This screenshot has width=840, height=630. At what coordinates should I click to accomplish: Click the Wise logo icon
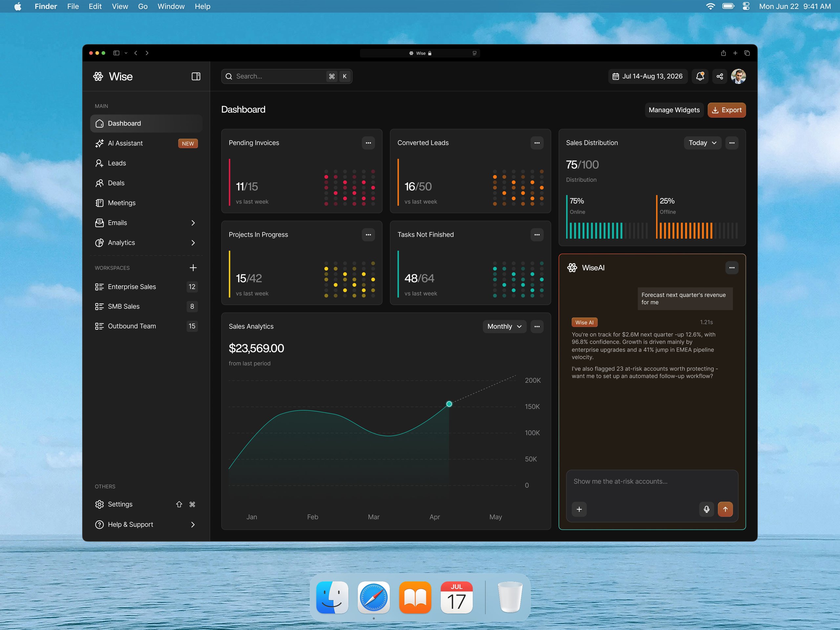pyautogui.click(x=98, y=76)
